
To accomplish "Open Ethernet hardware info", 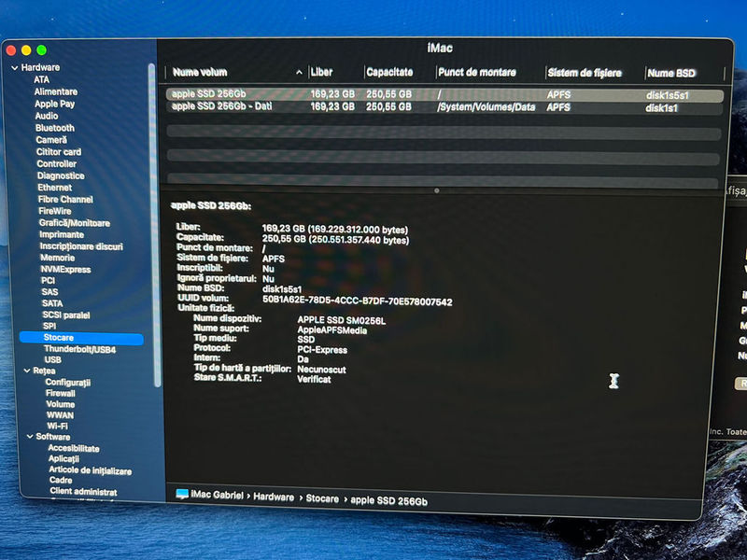I will [55, 188].
